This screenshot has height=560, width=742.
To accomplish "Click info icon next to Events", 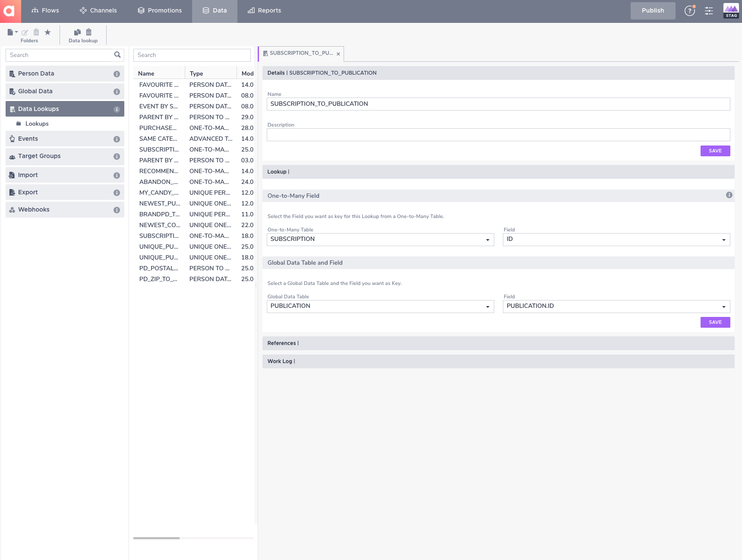I will pos(117,139).
